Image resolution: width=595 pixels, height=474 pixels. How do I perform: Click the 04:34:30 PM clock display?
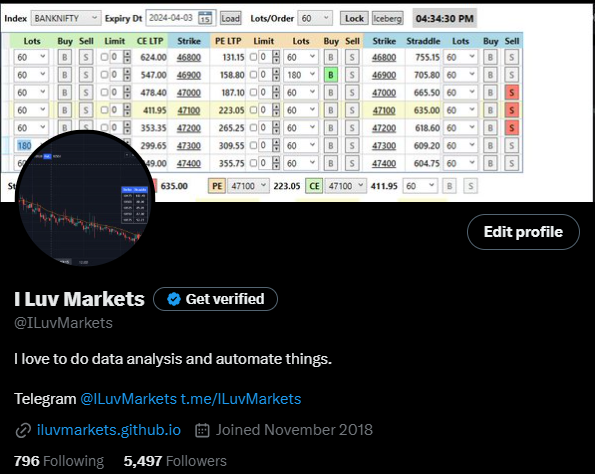444,18
